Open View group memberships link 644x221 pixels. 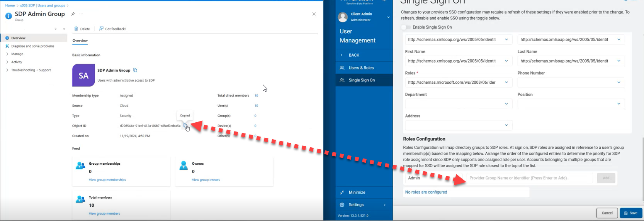coord(107,180)
